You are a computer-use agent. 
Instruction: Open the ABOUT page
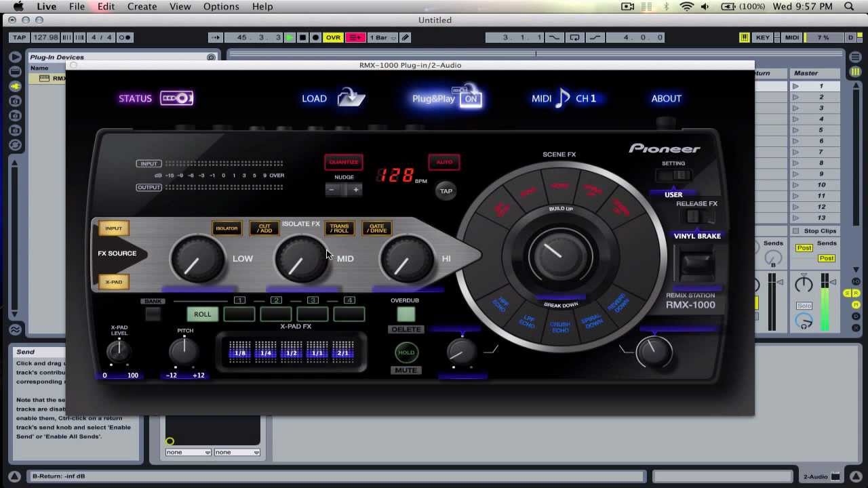coord(666,98)
